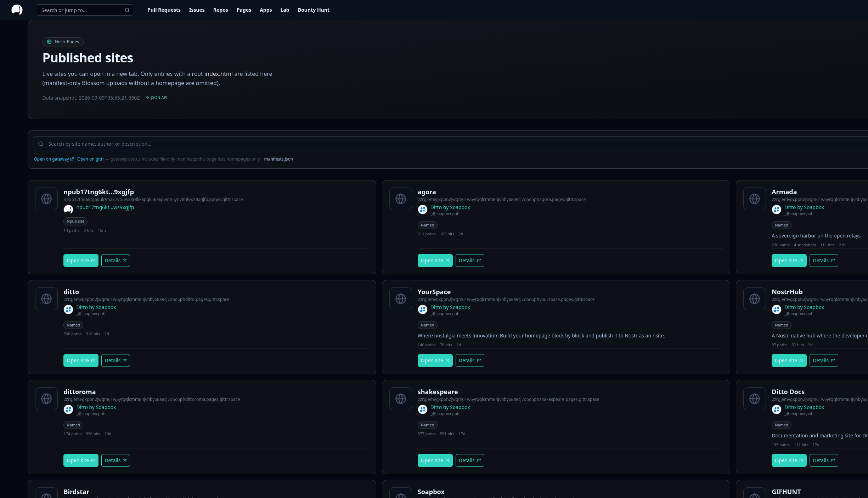
Task: Click globe icon on shakespeare card
Action: 401,399
